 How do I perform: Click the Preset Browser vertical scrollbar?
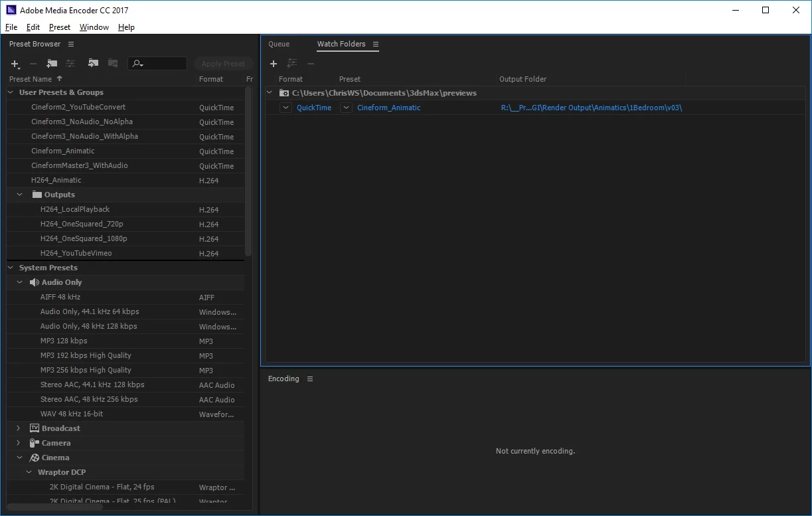click(248, 171)
